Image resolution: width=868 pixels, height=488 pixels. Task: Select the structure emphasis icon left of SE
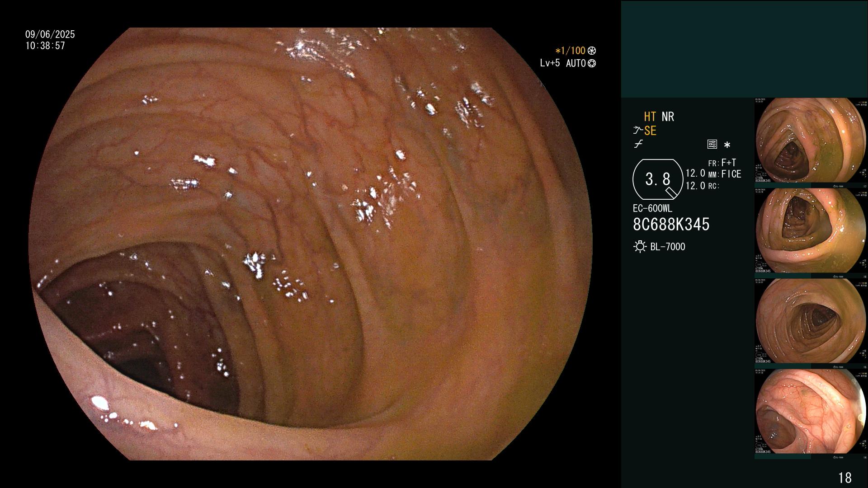[638, 131]
